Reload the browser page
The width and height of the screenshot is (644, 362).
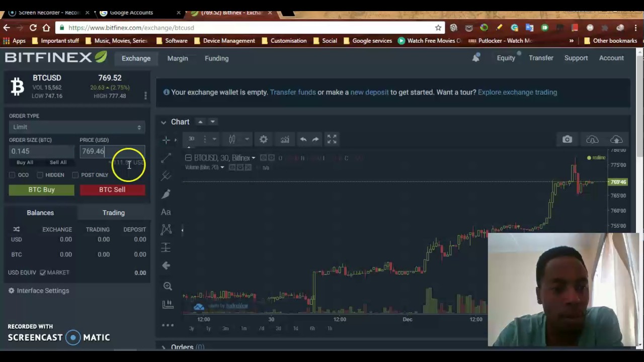pos(33,28)
